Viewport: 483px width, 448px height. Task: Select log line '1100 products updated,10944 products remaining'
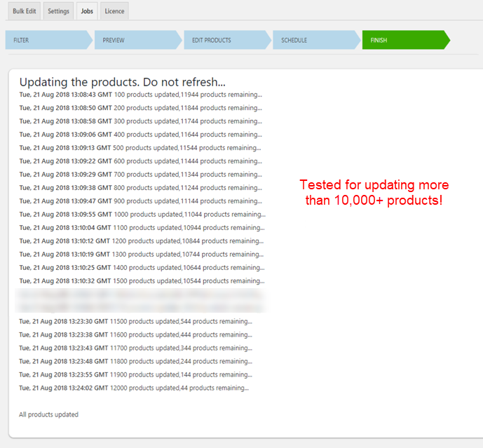(142, 227)
